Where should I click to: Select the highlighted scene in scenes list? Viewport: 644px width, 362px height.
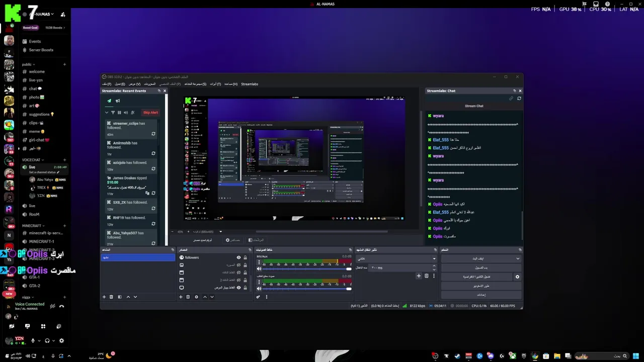tap(138, 257)
